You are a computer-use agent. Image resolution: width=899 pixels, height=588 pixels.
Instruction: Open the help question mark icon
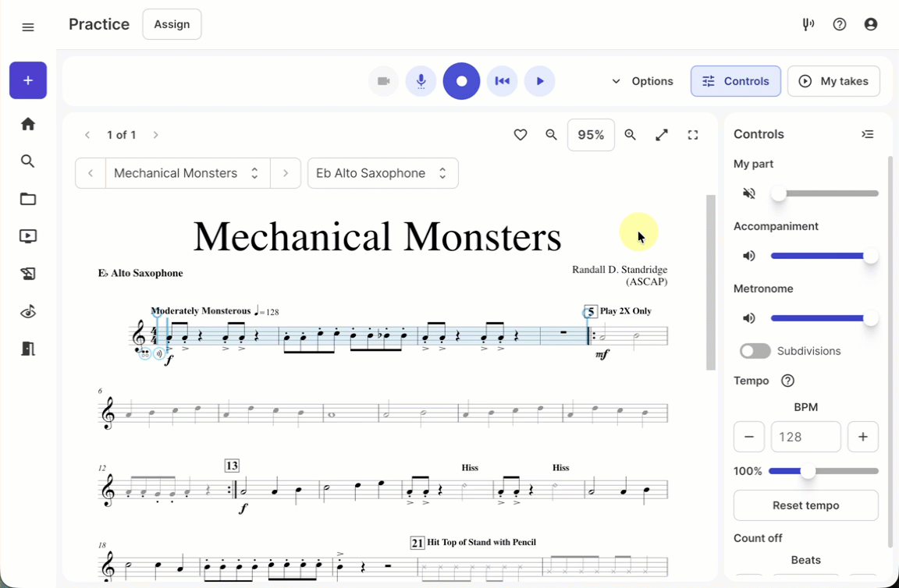(x=840, y=24)
